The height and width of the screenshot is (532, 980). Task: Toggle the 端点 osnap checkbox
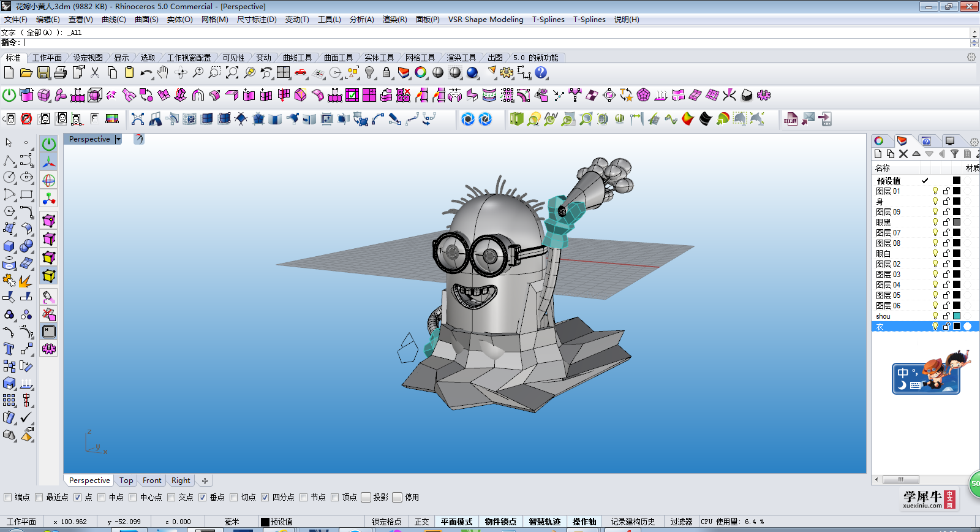coord(8,497)
